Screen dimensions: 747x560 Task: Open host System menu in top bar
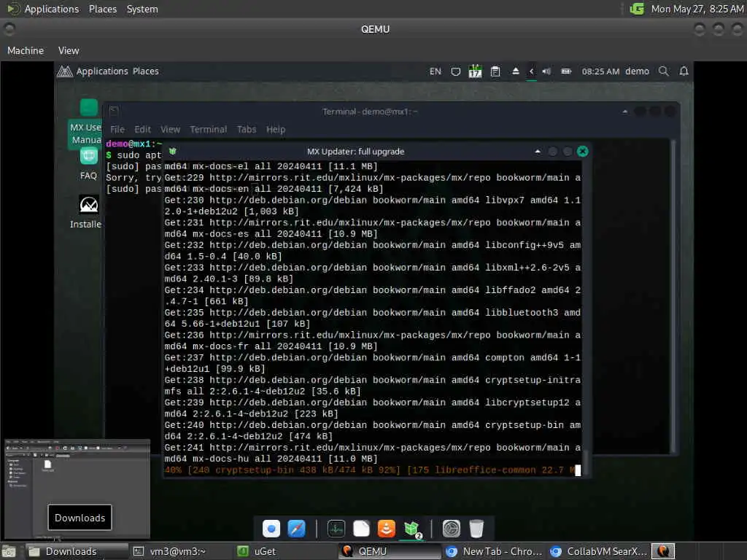(142, 9)
